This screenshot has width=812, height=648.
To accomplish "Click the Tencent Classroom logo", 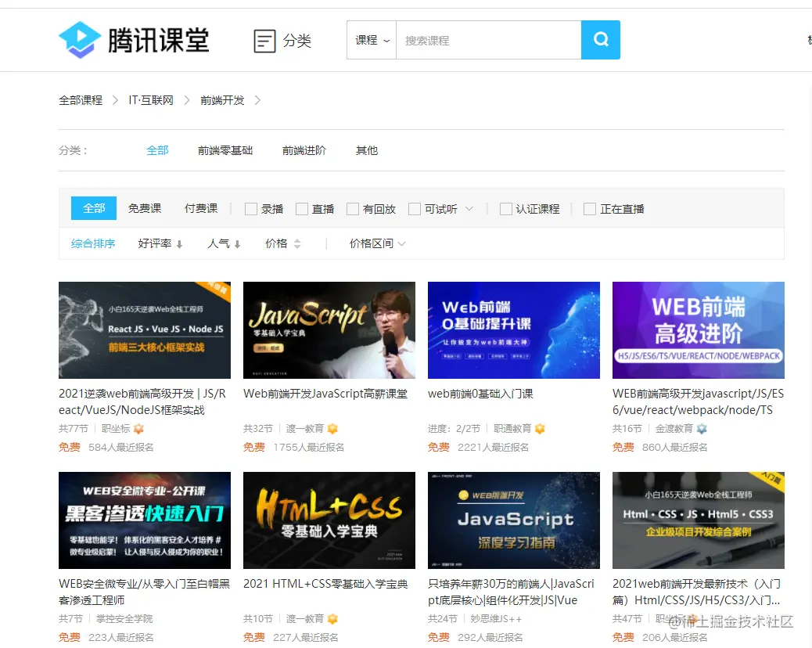I will 134,40.
